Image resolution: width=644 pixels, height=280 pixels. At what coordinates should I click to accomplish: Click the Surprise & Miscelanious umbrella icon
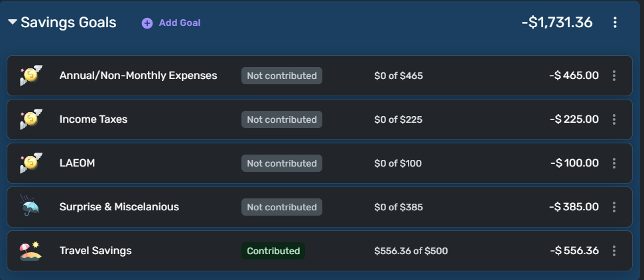click(31, 207)
